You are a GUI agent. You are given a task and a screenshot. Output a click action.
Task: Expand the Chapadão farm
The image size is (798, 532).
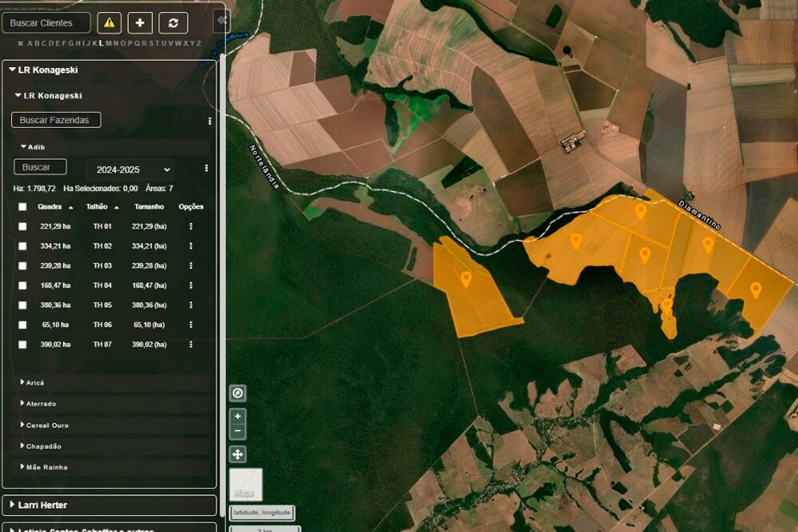pos(22,446)
